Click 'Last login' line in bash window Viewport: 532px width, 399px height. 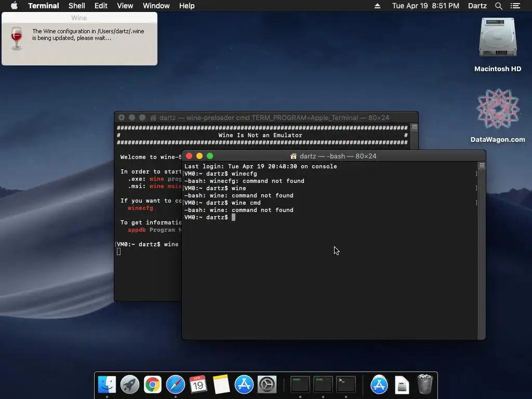coord(261,166)
